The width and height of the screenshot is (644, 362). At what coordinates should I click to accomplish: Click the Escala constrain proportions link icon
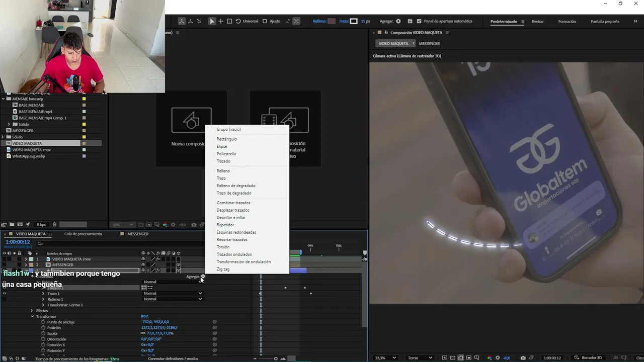click(x=143, y=333)
